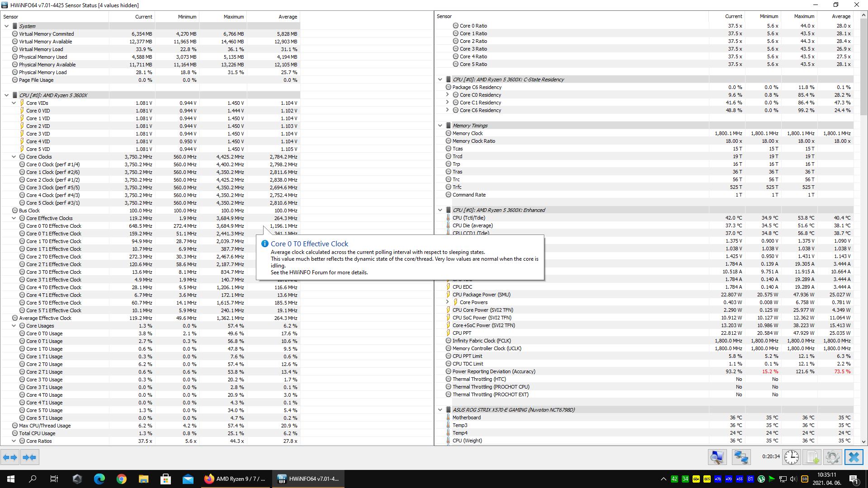The width and height of the screenshot is (868, 488).
Task: Click the CPU (Tctl/Tdie) thermometer icon
Action: [448, 218]
